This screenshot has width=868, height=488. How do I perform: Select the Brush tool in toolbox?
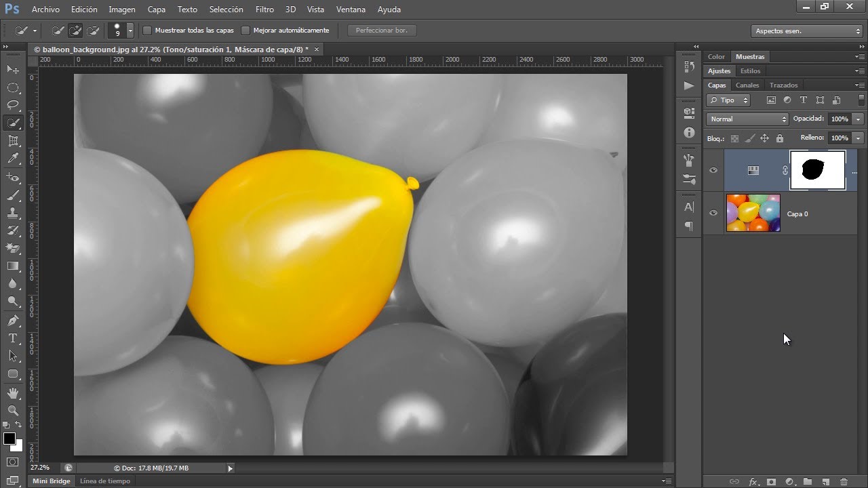pos(13,195)
